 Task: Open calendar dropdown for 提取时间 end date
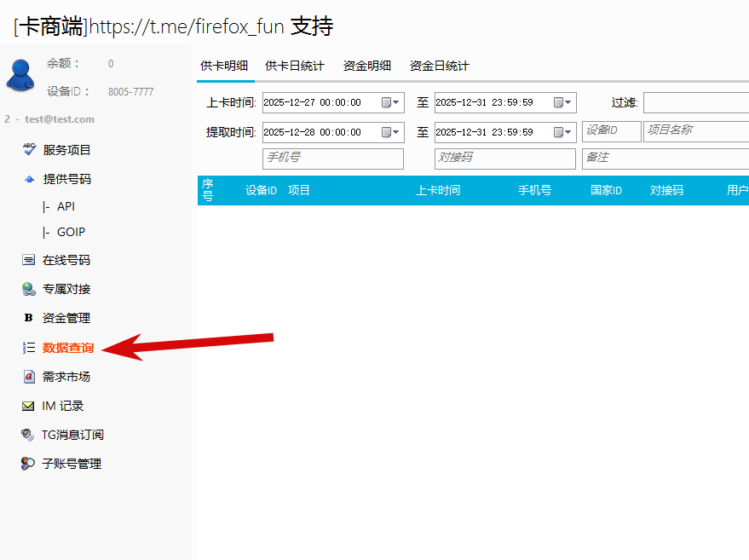pyautogui.click(x=562, y=132)
